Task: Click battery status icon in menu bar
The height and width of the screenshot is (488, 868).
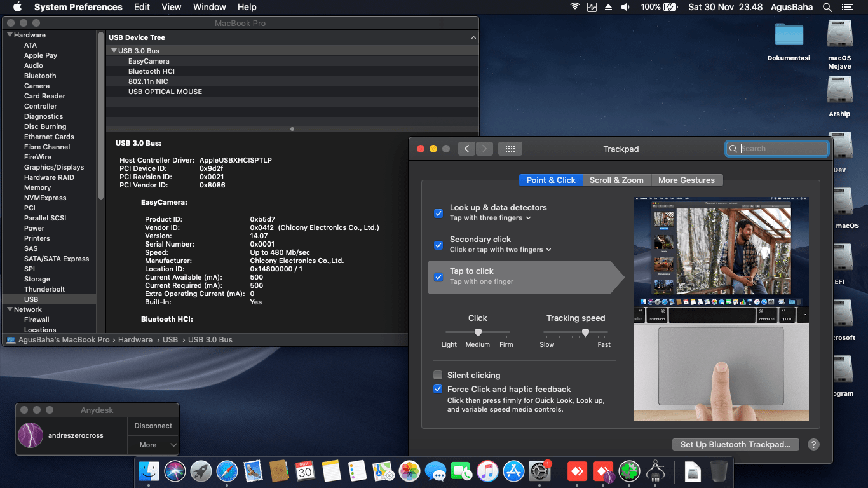Action: (x=670, y=7)
